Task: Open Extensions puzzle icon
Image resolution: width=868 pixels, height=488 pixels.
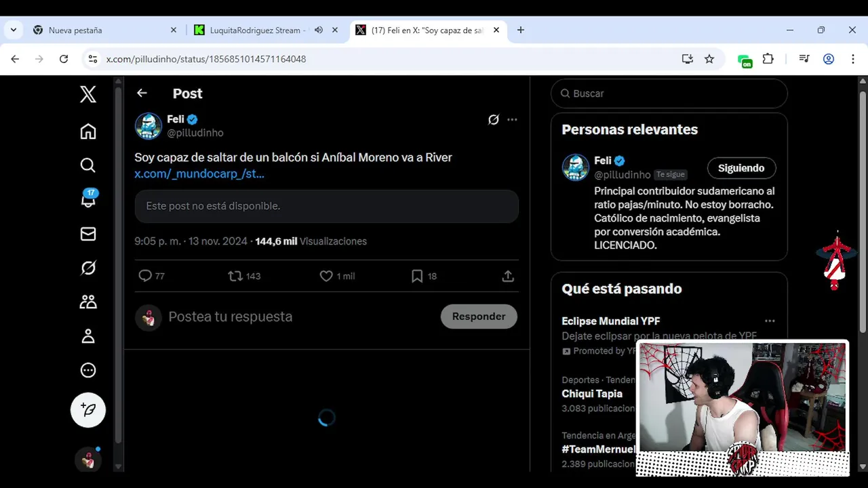Action: (x=768, y=59)
